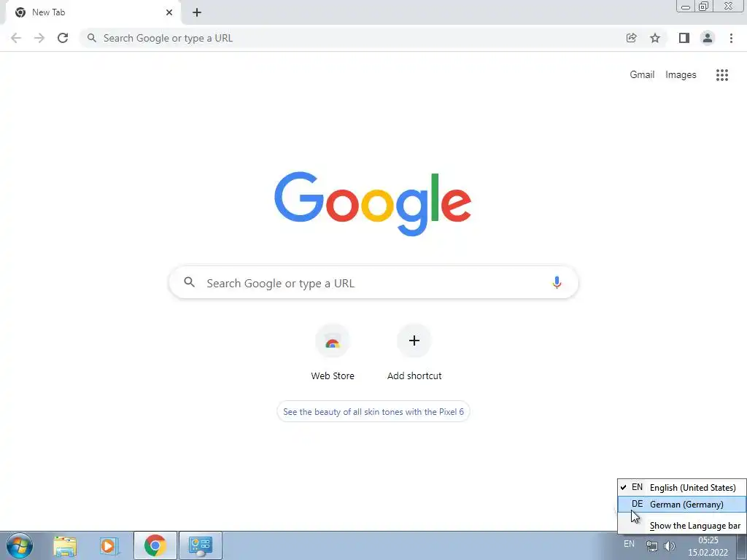Focus the Google search box on page
The width and height of the screenshot is (747, 560).
[373, 283]
